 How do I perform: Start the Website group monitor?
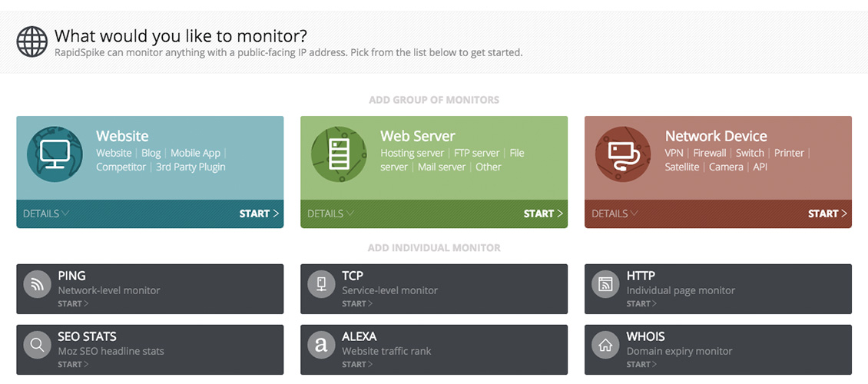[x=259, y=214]
